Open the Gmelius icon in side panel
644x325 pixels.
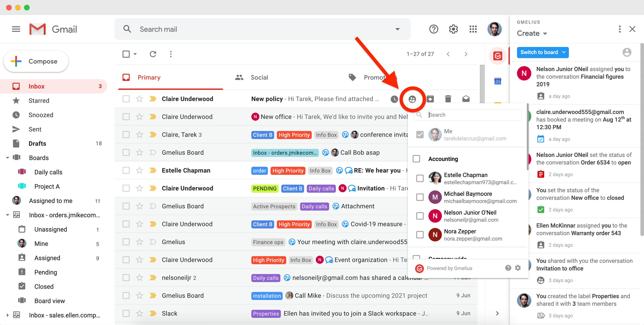click(x=498, y=56)
